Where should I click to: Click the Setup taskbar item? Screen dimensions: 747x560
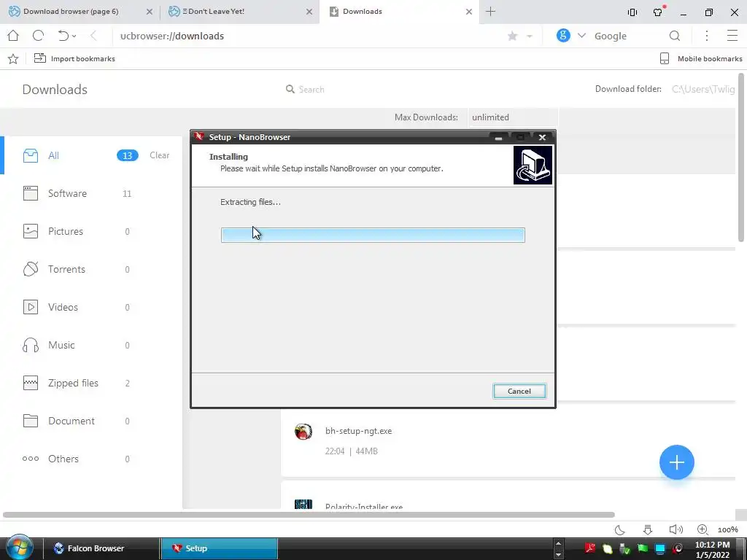219,548
